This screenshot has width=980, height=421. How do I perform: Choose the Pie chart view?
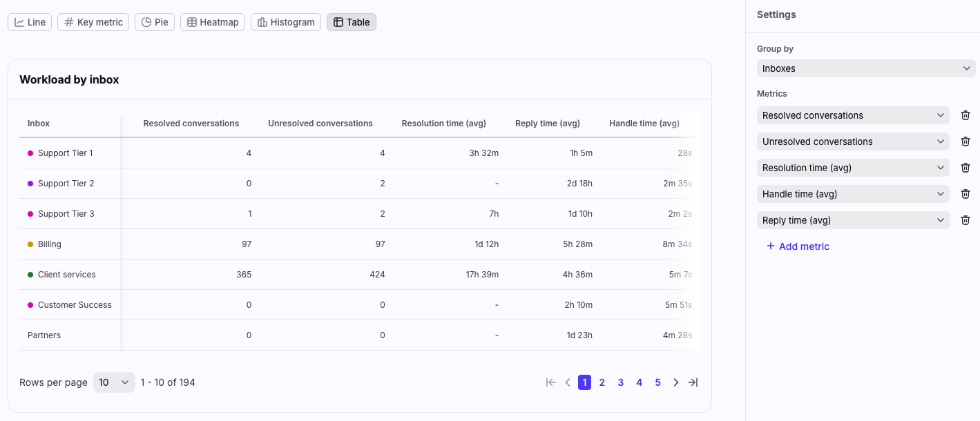click(x=155, y=22)
